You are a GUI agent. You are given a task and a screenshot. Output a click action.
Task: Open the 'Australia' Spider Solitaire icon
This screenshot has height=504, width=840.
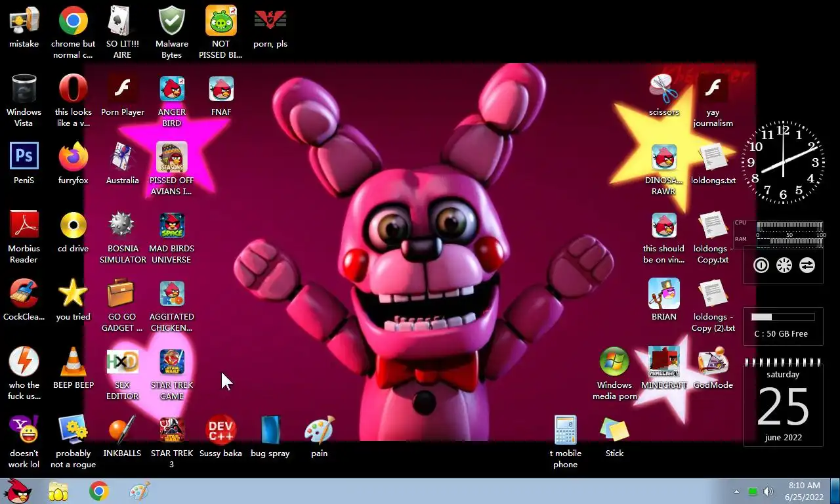coord(122,157)
